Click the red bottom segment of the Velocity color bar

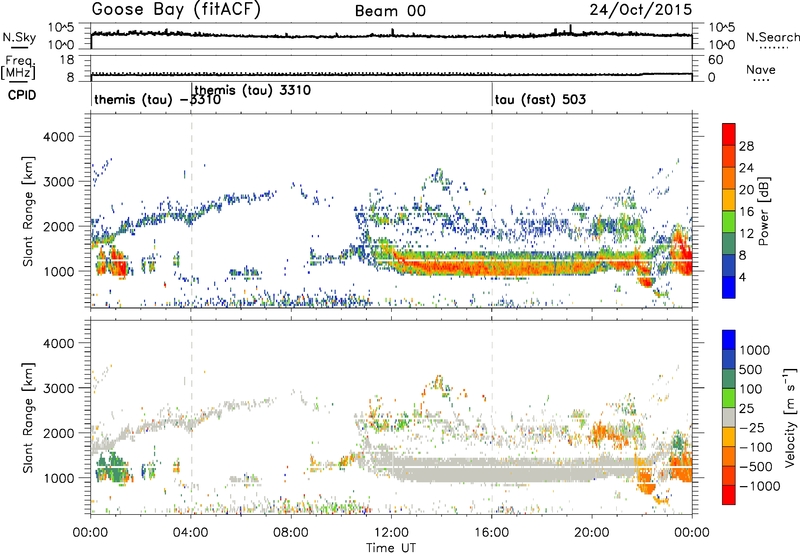point(729,495)
